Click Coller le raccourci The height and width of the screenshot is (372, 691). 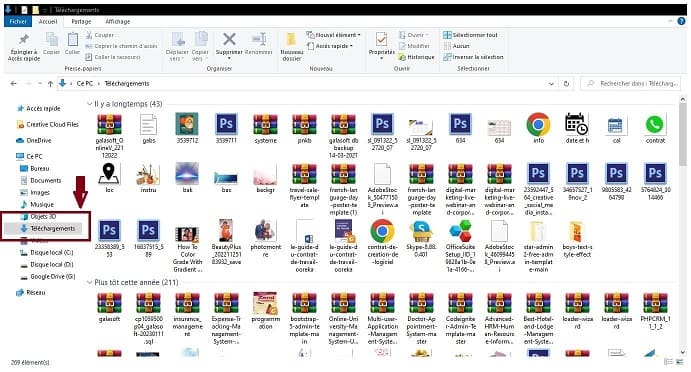pos(113,57)
